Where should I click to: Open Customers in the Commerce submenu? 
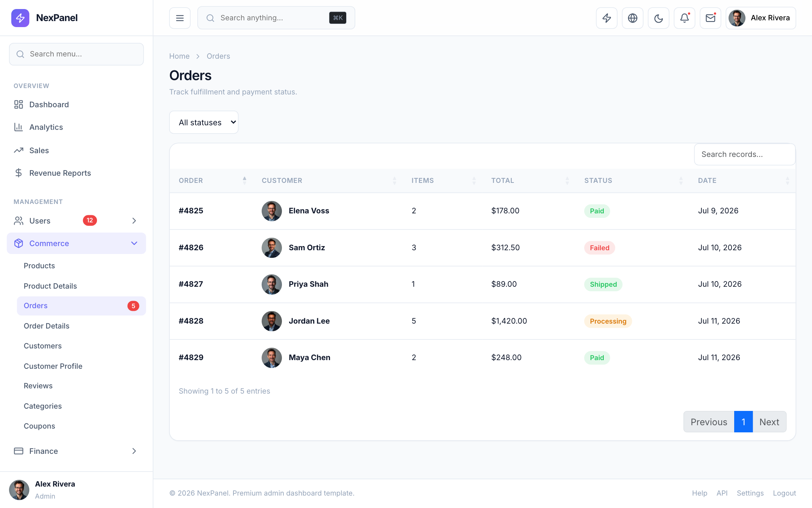coord(42,346)
